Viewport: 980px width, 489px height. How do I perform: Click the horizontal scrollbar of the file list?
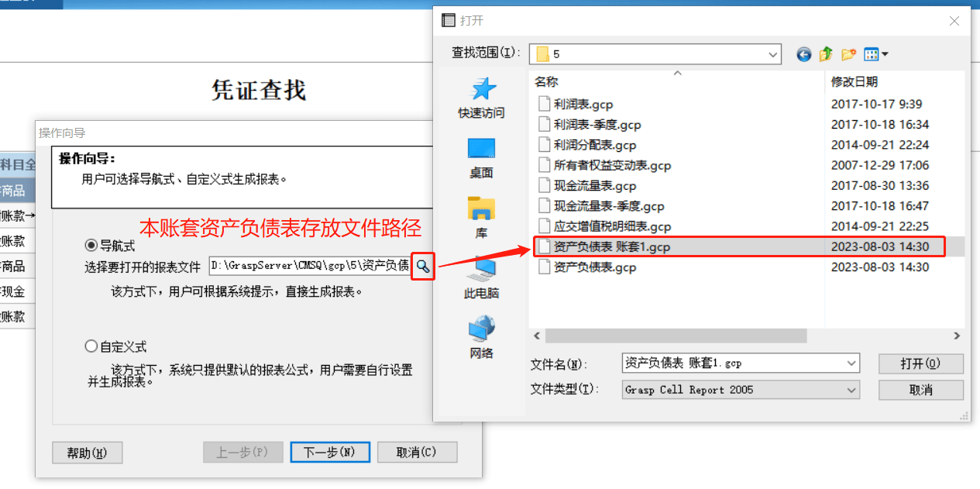747,336
